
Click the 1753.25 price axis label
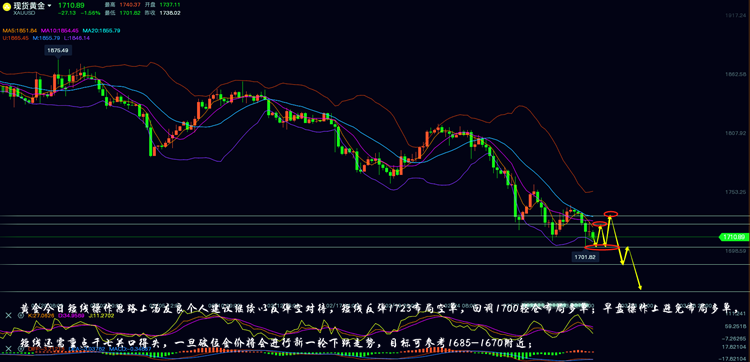coord(736,192)
